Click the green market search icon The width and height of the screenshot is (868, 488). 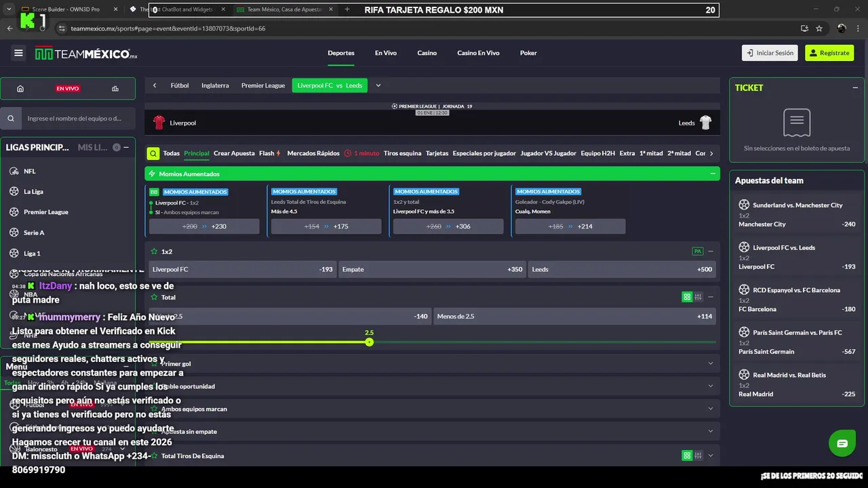(153, 153)
